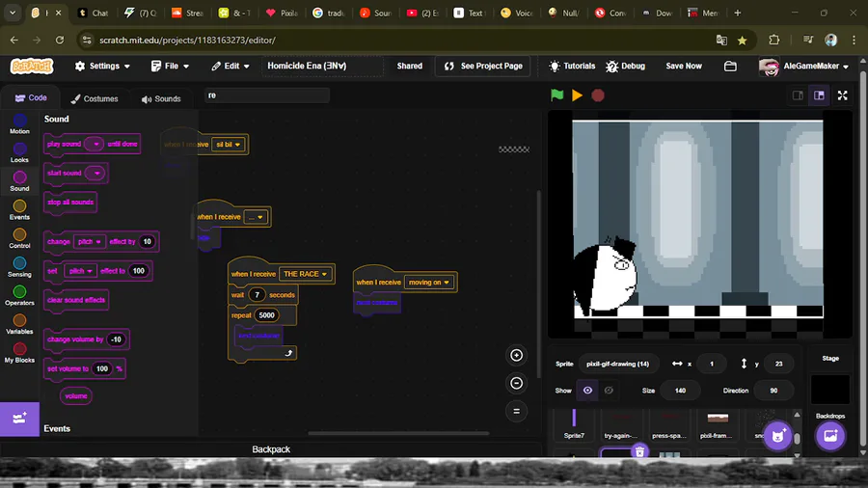868x488 pixels.
Task: Open the File menu
Action: pyautogui.click(x=171, y=66)
